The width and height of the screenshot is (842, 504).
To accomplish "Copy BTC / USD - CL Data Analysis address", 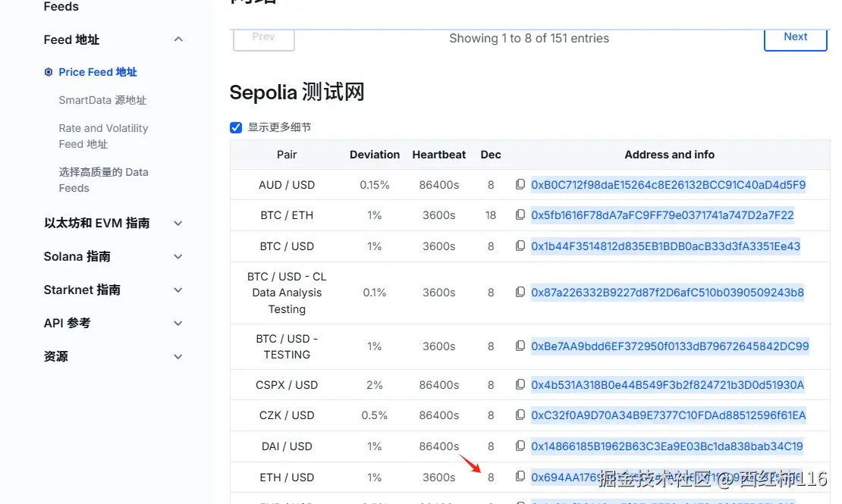I will 520,293.
